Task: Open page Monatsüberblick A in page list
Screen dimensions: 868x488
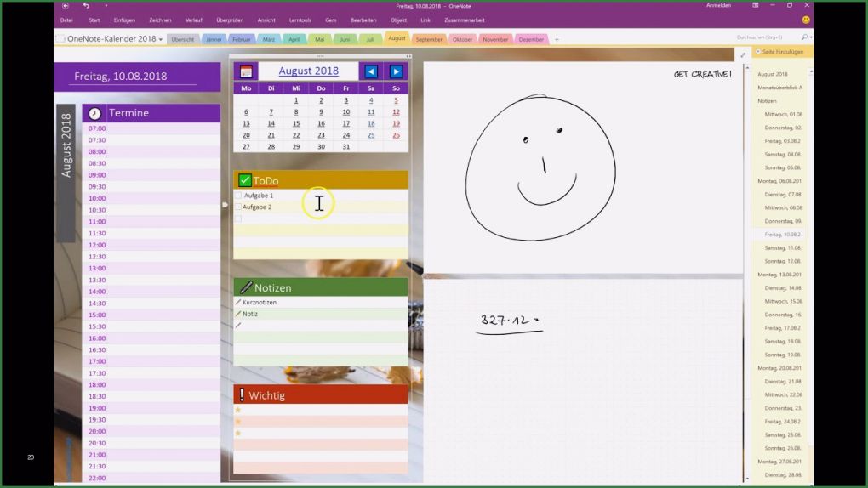Action: (x=779, y=88)
